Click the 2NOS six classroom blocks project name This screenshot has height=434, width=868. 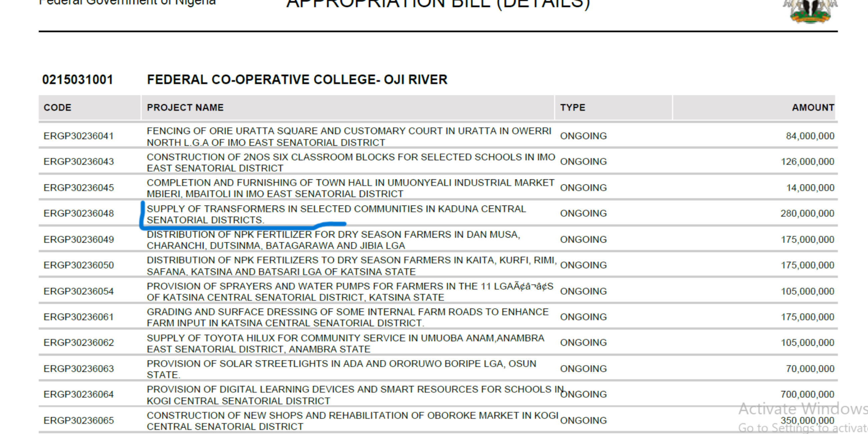pyautogui.click(x=351, y=162)
